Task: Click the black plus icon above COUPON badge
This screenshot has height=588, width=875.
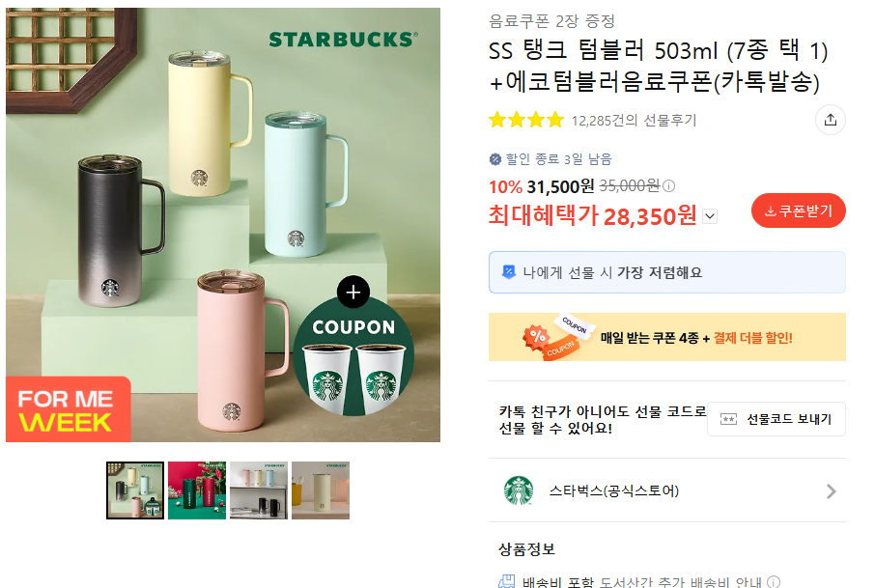Action: (353, 292)
